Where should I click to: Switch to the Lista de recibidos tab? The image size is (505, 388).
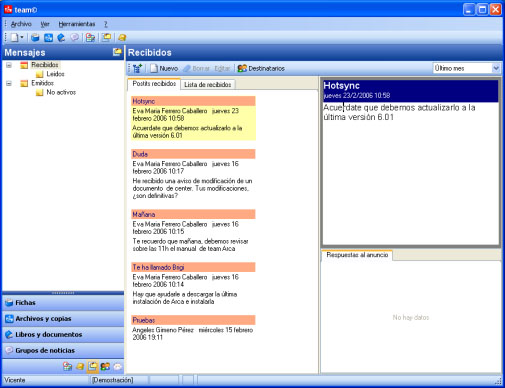point(208,85)
